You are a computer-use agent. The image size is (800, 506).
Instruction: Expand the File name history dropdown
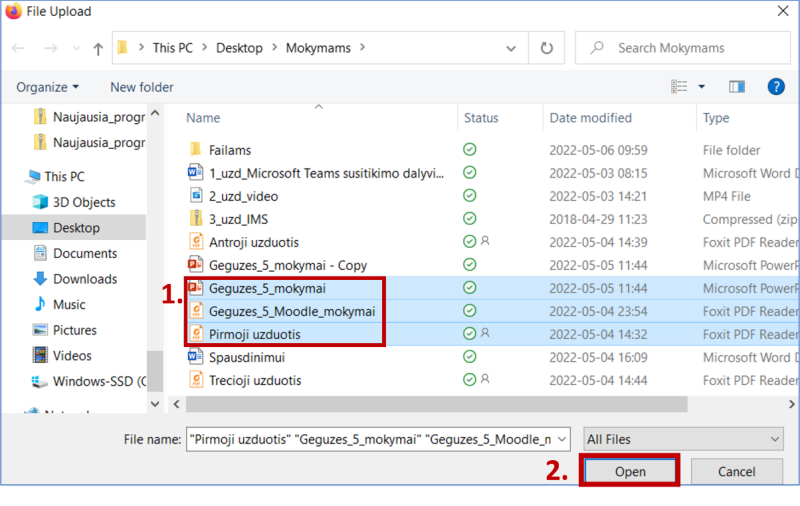click(x=562, y=439)
